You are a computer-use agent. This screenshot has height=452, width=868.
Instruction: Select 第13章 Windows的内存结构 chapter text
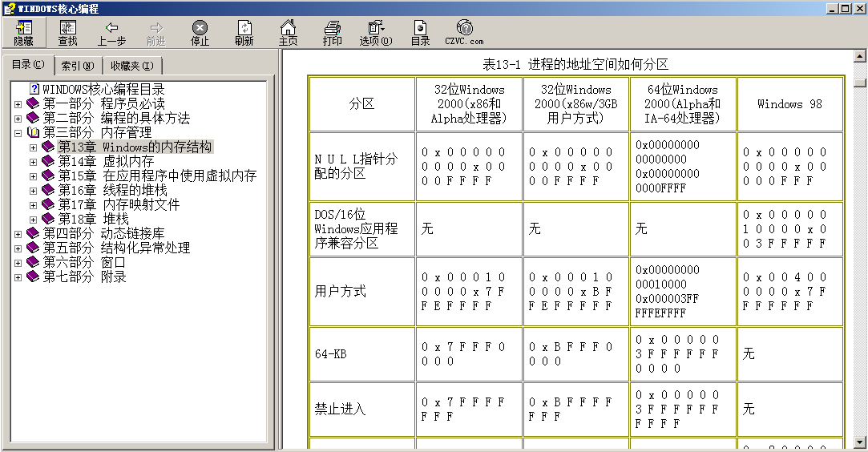pyautogui.click(x=135, y=147)
